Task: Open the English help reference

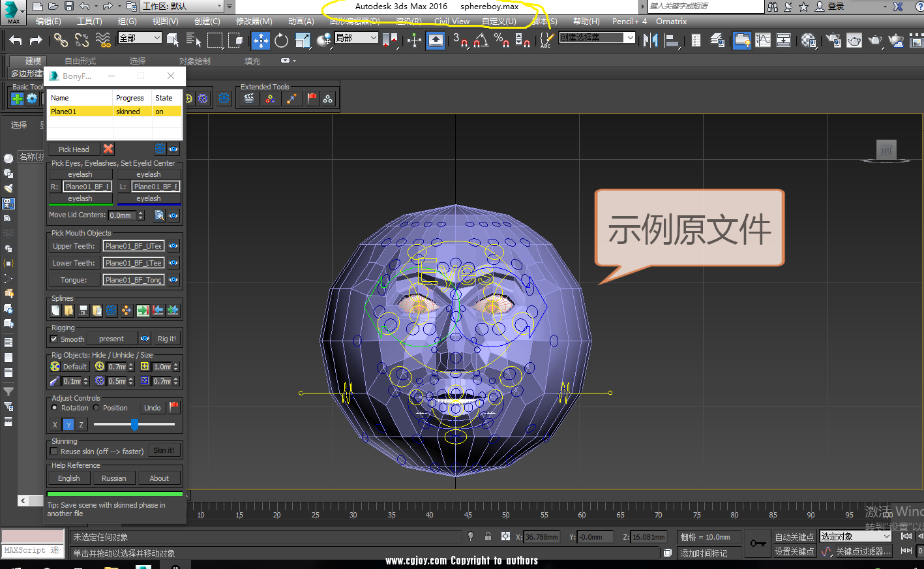Action: [69, 478]
